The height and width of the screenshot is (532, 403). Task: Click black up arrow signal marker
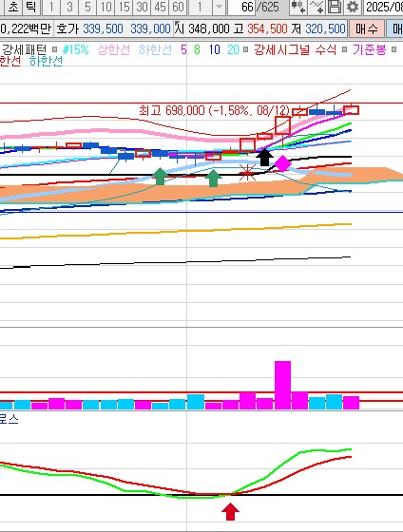point(264,157)
